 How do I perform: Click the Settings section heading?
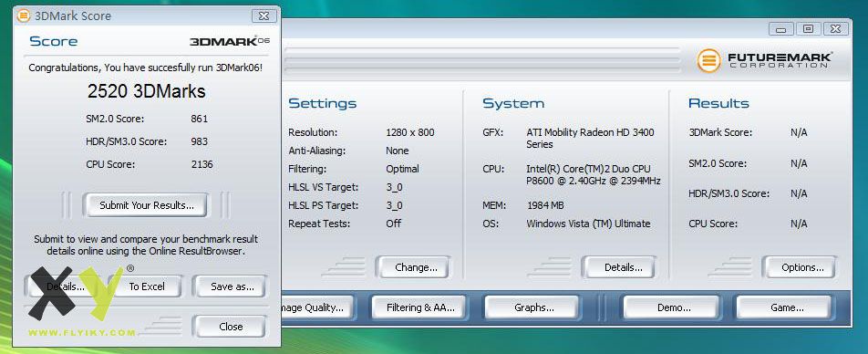(322, 104)
